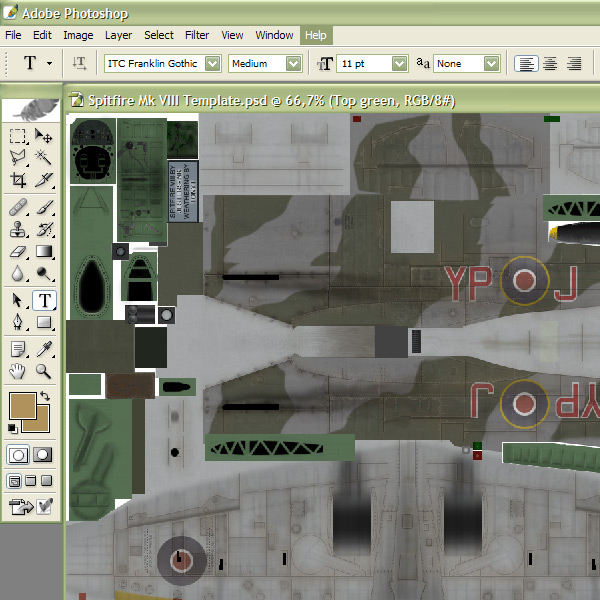Select the Hand tool

18,371
